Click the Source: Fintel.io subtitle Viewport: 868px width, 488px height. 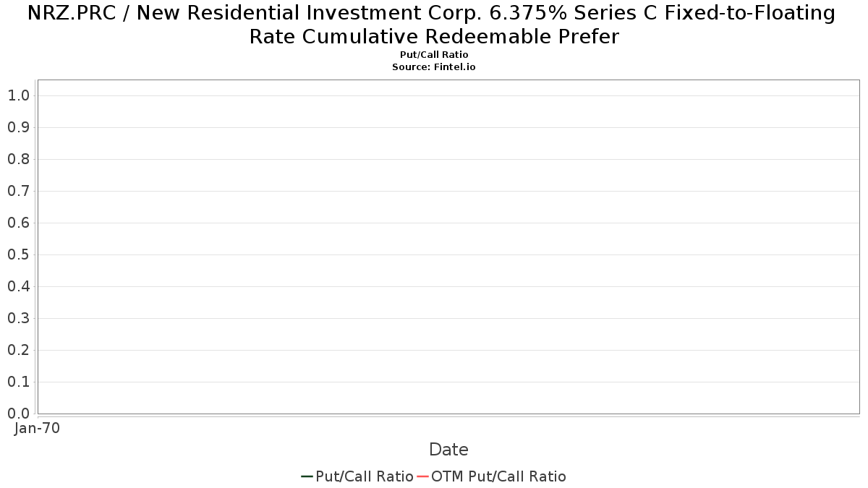434,67
